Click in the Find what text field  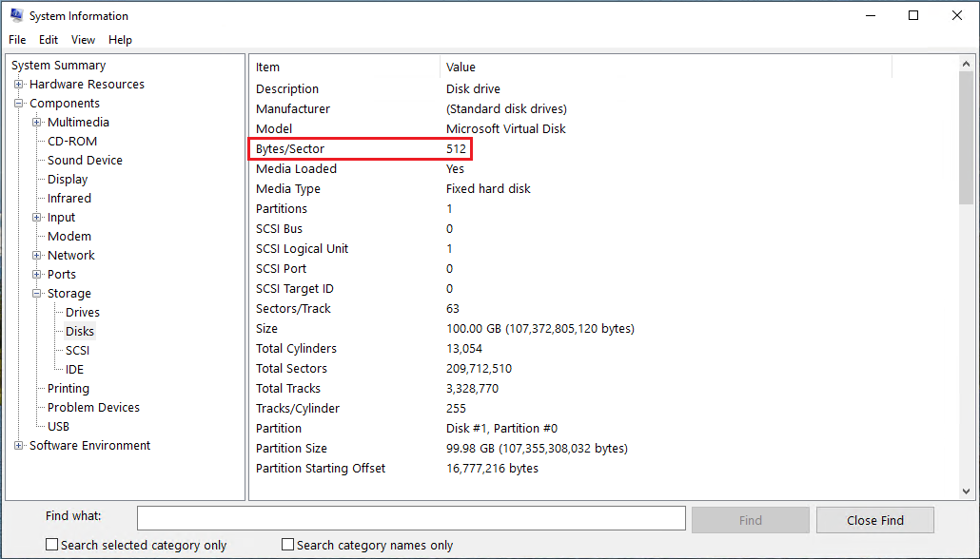411,518
